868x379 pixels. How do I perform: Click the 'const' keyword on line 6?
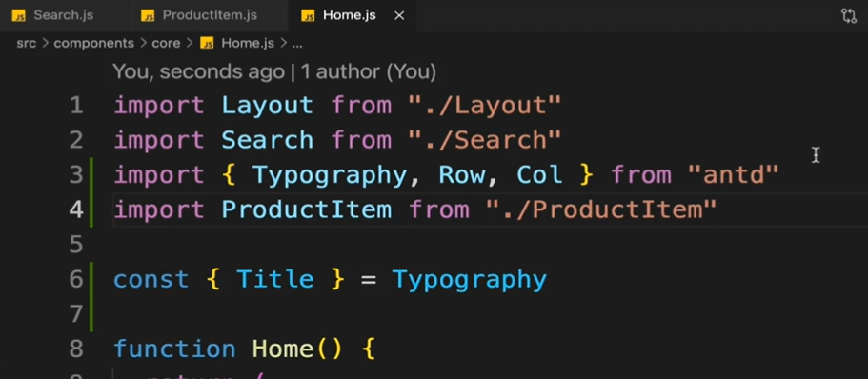coord(151,279)
